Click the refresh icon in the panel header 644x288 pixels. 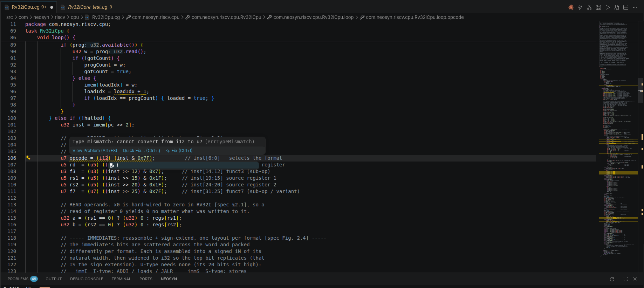coord(612,279)
